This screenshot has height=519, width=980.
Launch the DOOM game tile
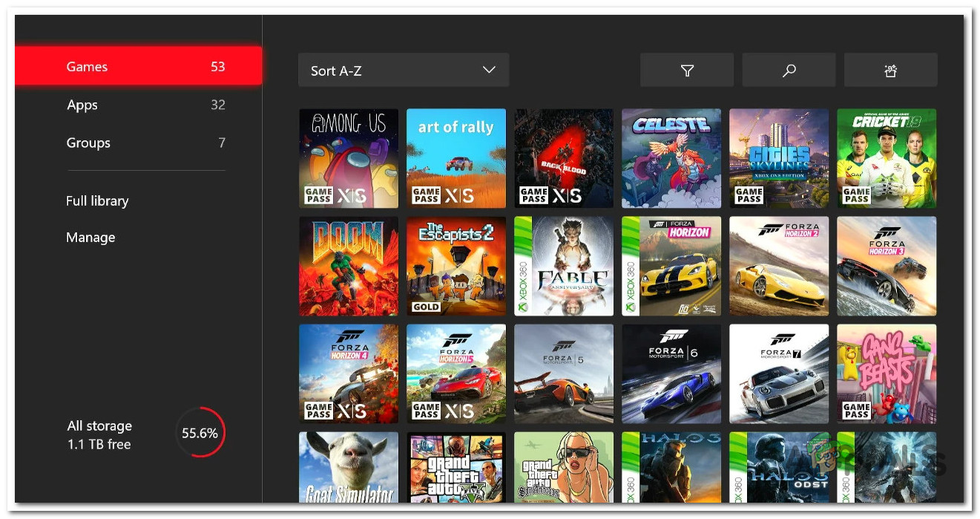point(349,266)
